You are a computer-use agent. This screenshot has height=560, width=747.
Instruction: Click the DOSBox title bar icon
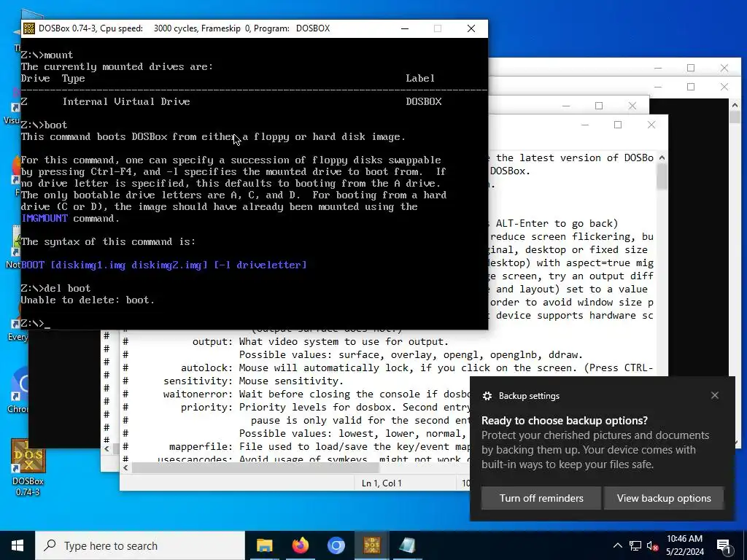28,28
